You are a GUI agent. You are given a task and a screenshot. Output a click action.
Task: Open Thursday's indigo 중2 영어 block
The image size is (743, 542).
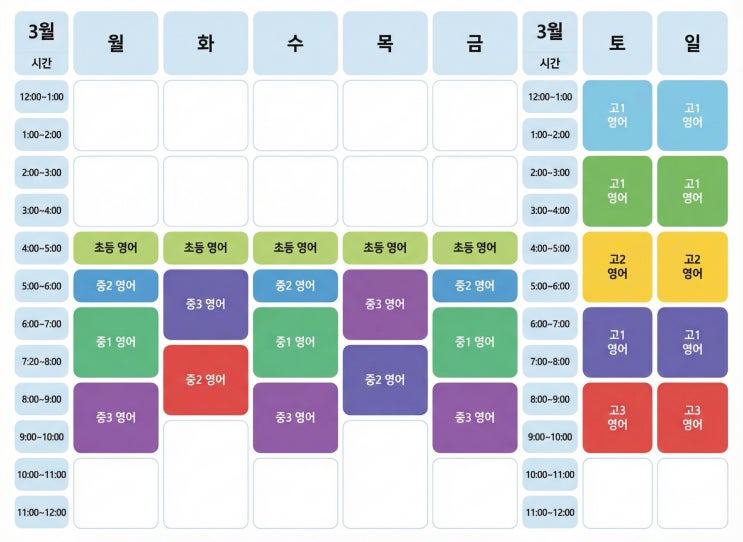385,380
